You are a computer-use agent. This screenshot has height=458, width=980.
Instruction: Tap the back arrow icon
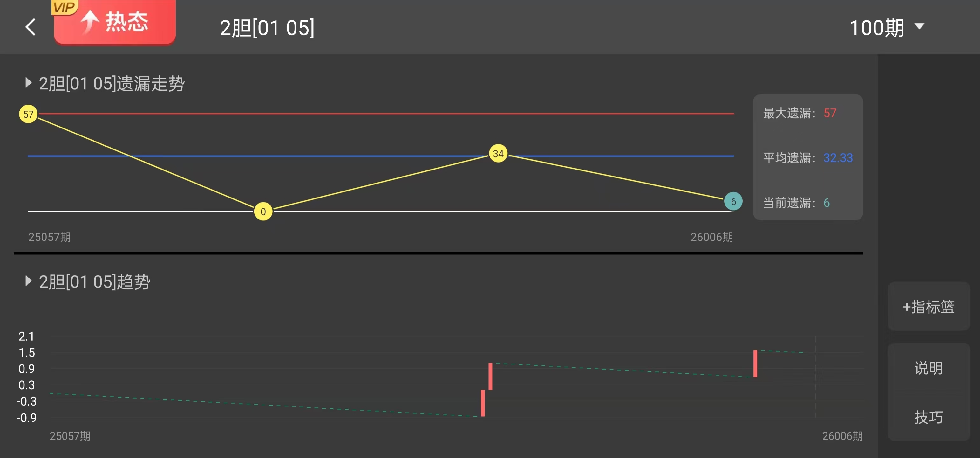pos(31,27)
